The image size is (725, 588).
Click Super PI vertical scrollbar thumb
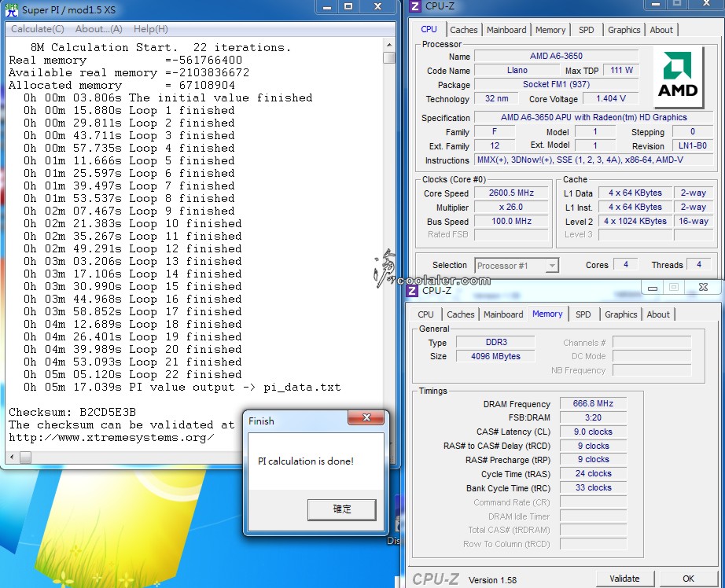pyautogui.click(x=389, y=58)
